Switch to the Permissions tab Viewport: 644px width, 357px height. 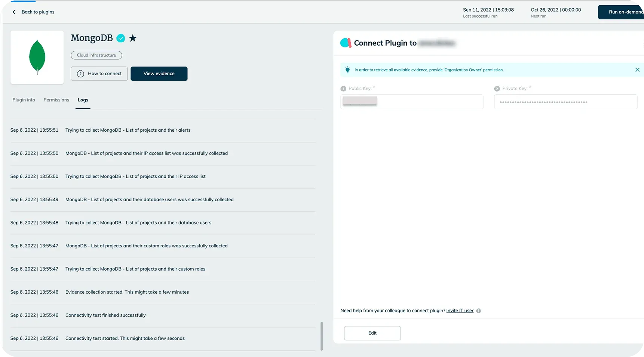[56, 100]
